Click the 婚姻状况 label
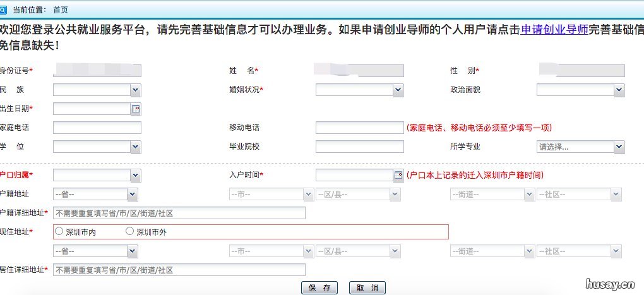 click(x=246, y=90)
